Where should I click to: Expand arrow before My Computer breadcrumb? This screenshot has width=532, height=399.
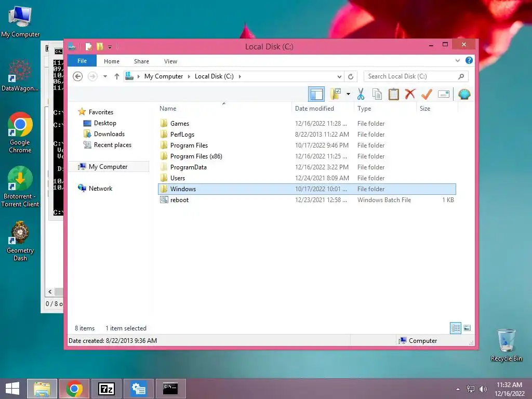pyautogui.click(x=138, y=76)
